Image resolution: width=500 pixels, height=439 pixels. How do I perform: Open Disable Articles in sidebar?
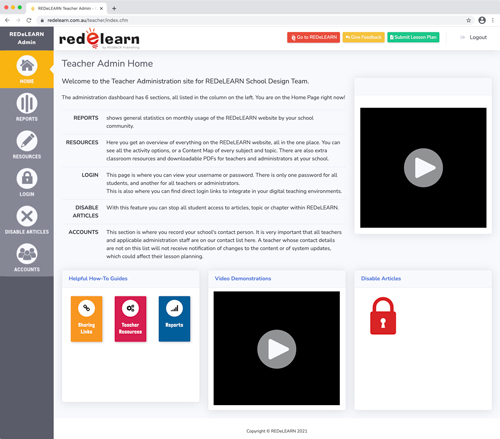point(27,220)
